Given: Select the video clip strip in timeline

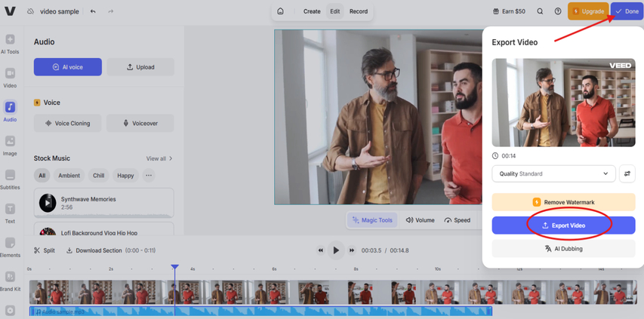Looking at the screenshot, I should coord(333,293).
